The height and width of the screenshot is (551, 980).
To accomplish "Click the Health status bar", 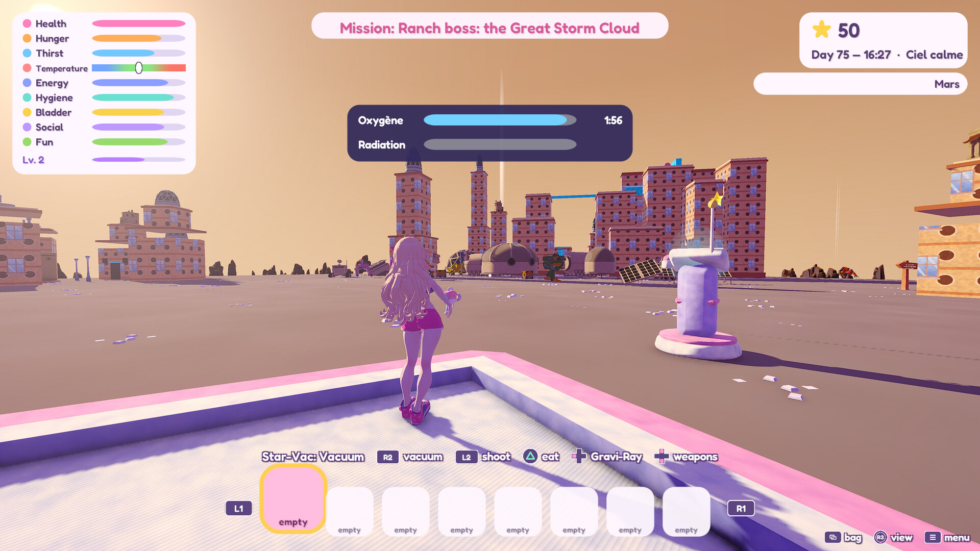I will pos(138,23).
